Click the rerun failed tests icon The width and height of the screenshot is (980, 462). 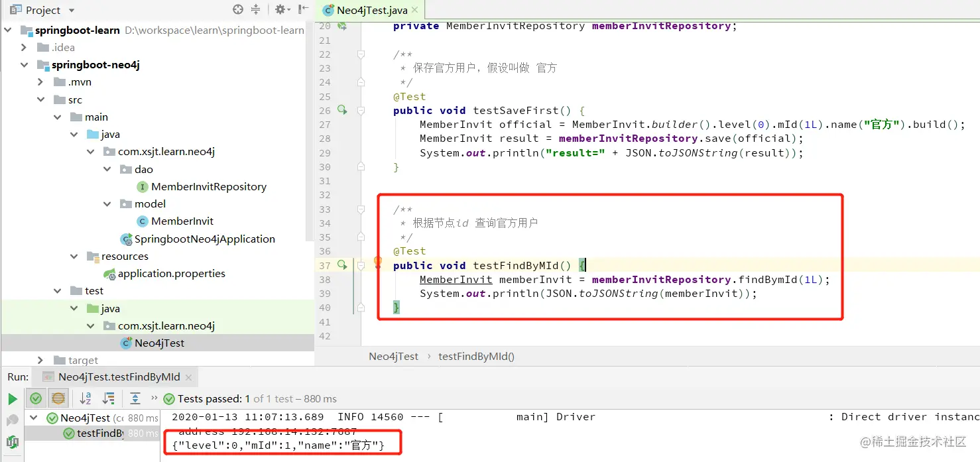click(12, 420)
